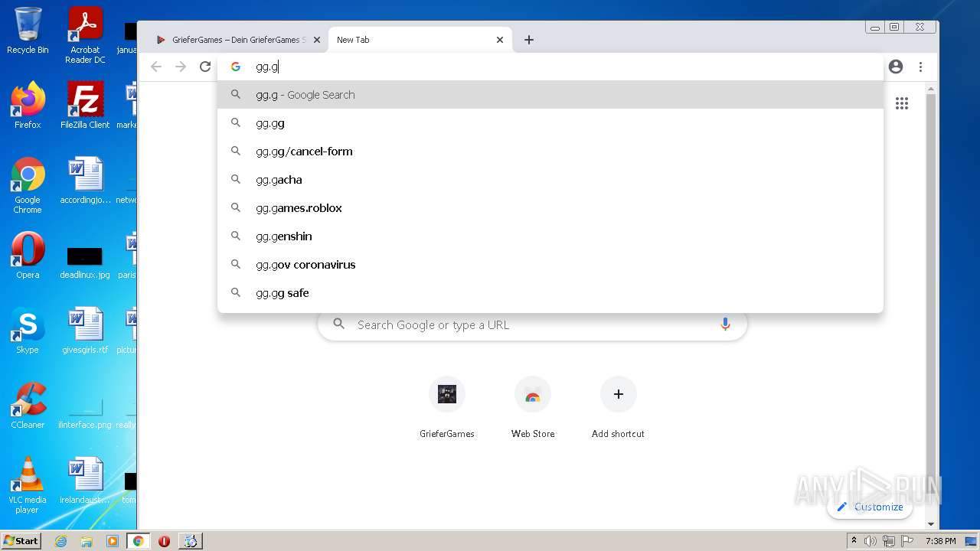
Task: Close the GrieferGames tab
Action: click(316, 40)
